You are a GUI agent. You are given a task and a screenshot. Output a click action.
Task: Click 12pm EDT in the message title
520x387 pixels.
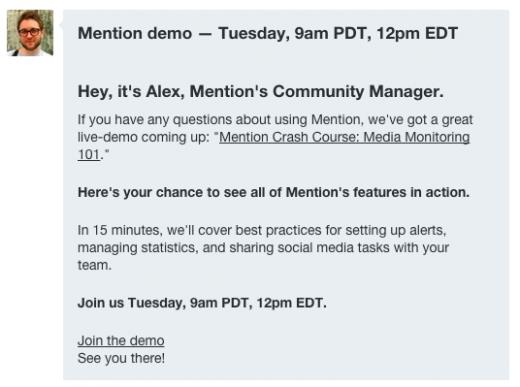pyautogui.click(x=417, y=33)
